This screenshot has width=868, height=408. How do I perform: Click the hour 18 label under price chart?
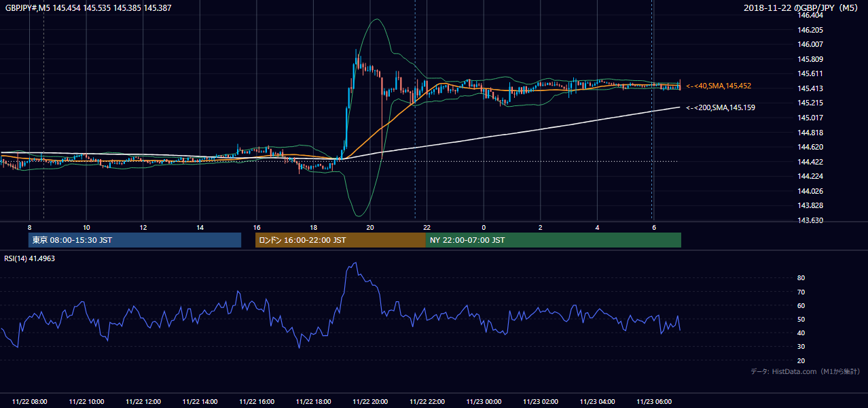[313, 228]
